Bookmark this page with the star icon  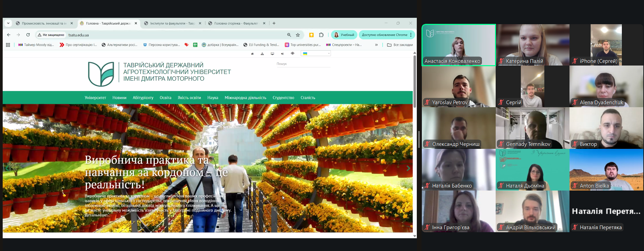pos(298,35)
